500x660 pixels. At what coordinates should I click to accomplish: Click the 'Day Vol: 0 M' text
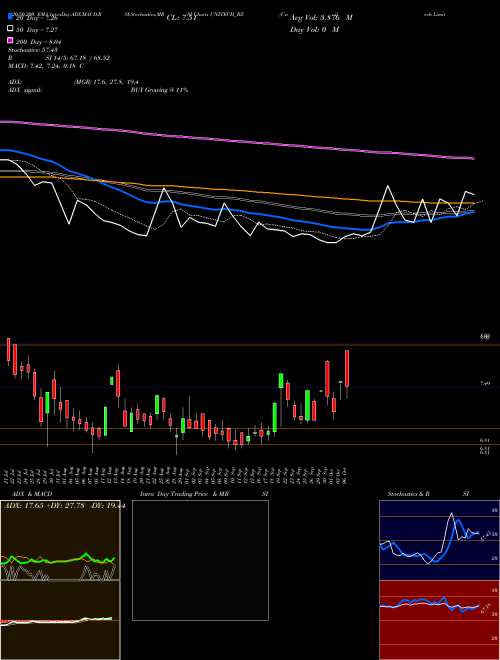(314, 29)
